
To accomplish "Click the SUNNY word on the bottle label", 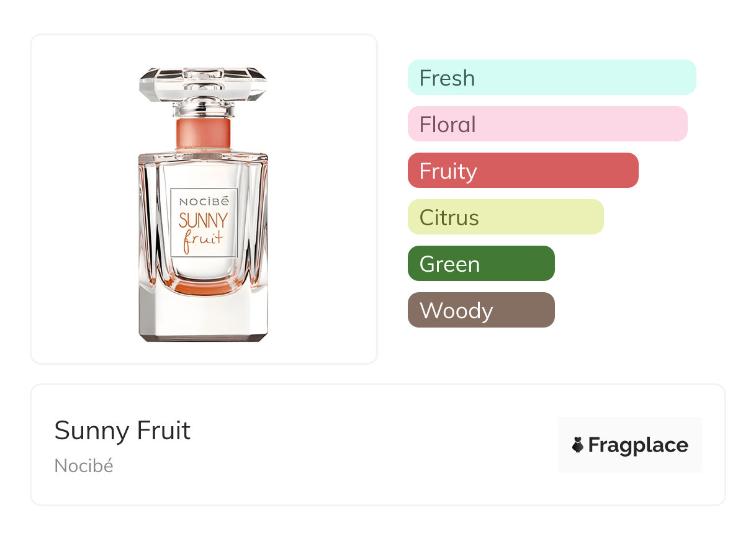I will point(204,220).
